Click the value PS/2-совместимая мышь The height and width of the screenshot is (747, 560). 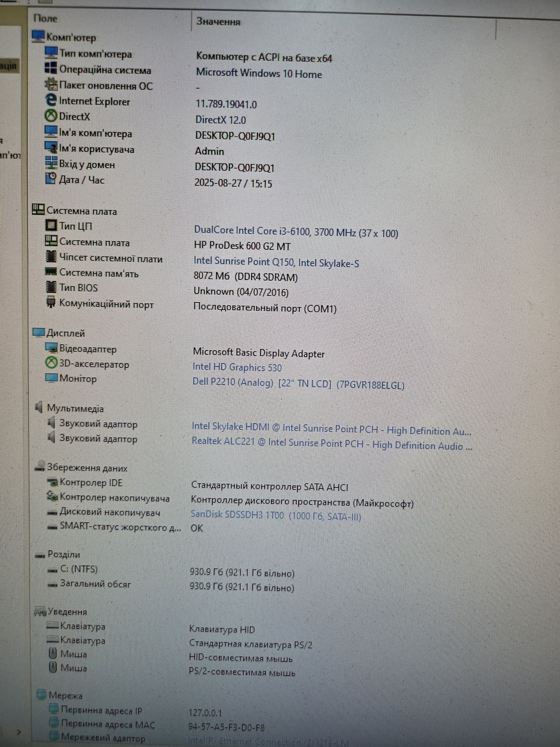(x=242, y=672)
